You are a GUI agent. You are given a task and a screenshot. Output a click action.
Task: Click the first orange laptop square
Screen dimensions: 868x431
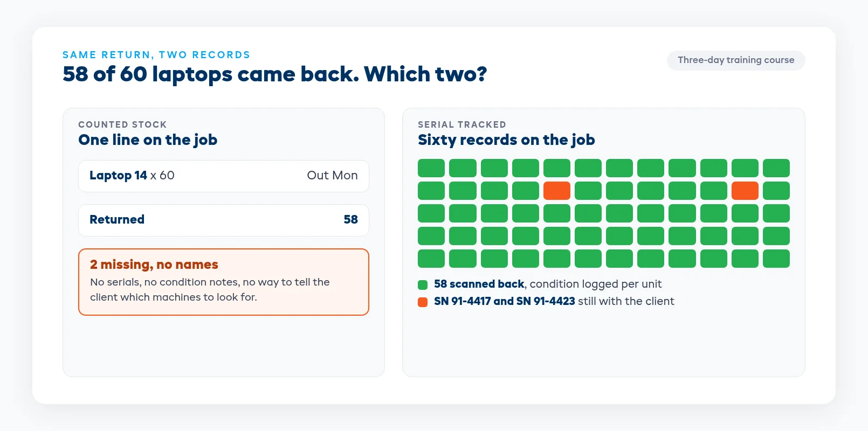click(557, 191)
